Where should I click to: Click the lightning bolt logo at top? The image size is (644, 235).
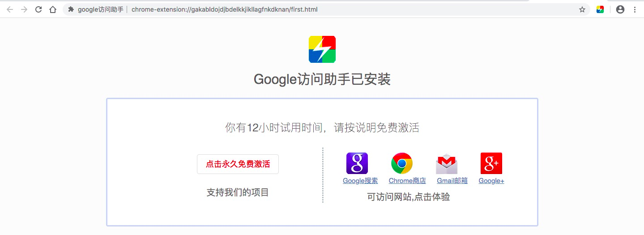pyautogui.click(x=322, y=49)
